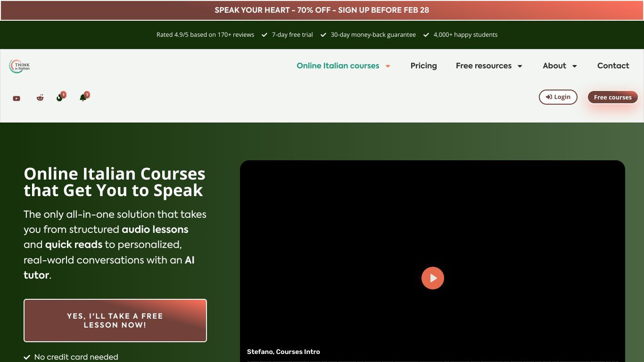Select the '7-day free trial' checkmark item

[x=287, y=34]
